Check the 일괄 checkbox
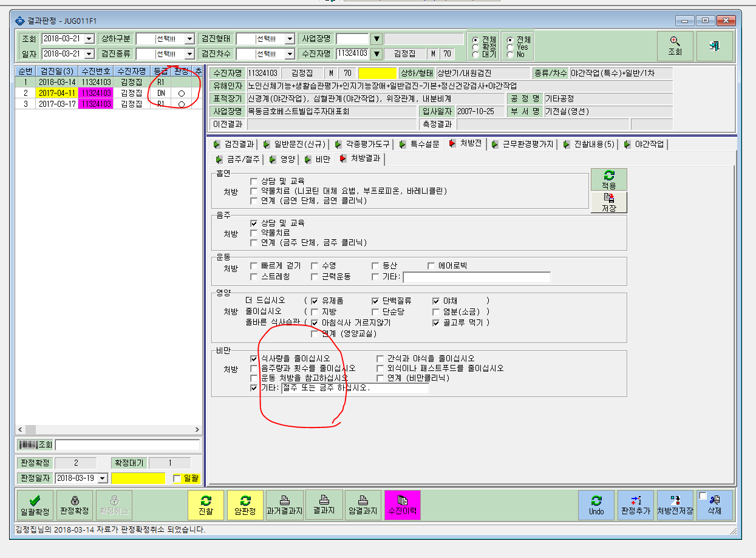The height and width of the screenshot is (558, 756). pos(177,478)
